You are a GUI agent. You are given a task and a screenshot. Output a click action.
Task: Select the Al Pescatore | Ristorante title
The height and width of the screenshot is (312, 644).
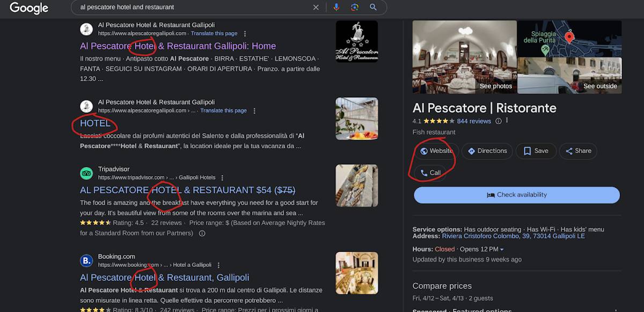[485, 108]
